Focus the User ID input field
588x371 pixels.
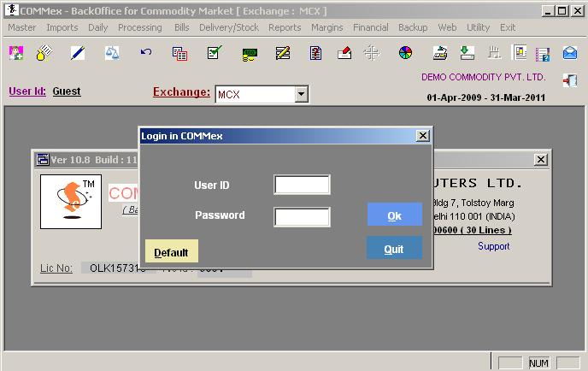pyautogui.click(x=302, y=185)
